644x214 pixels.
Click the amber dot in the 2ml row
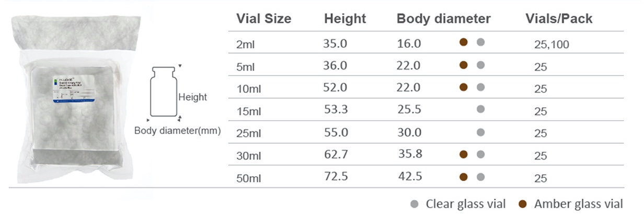tap(463, 42)
